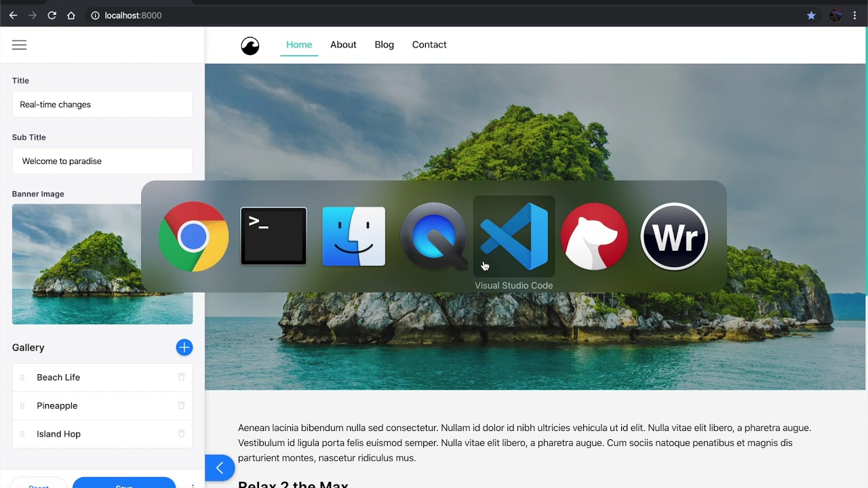This screenshot has height=488, width=868.
Task: Grab Pineapple drag handle
Action: tap(22, 406)
